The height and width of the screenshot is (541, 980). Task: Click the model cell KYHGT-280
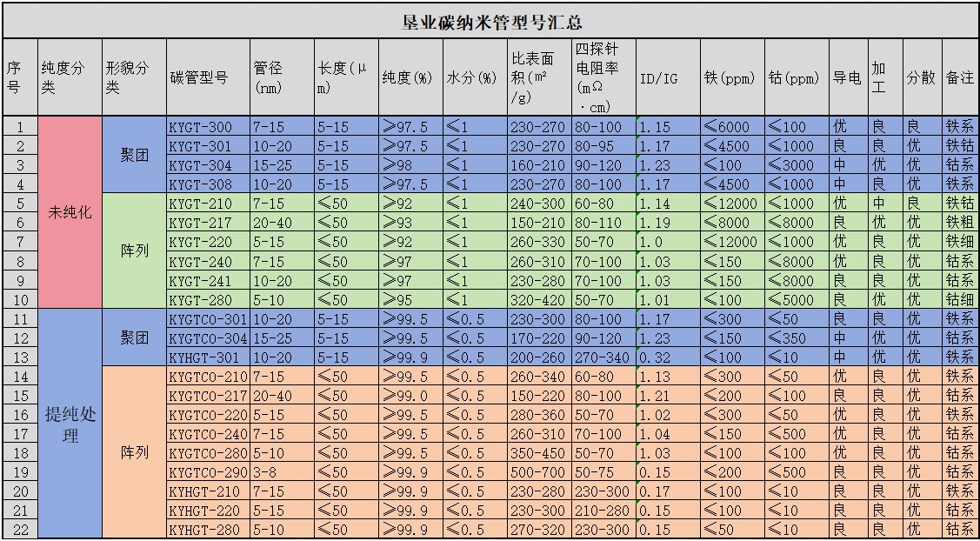point(208,530)
